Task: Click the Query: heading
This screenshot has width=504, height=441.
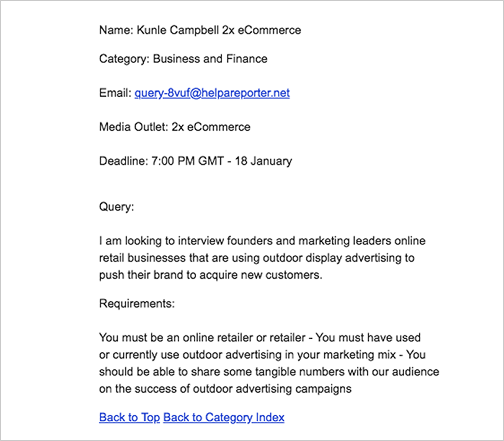Action: click(117, 207)
